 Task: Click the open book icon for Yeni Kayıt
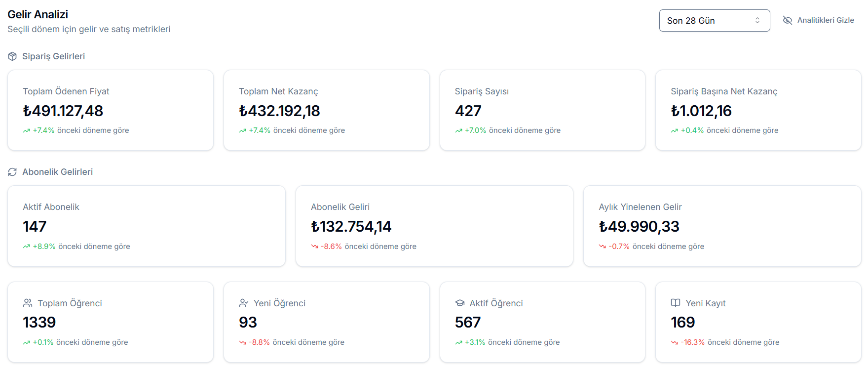tap(676, 303)
